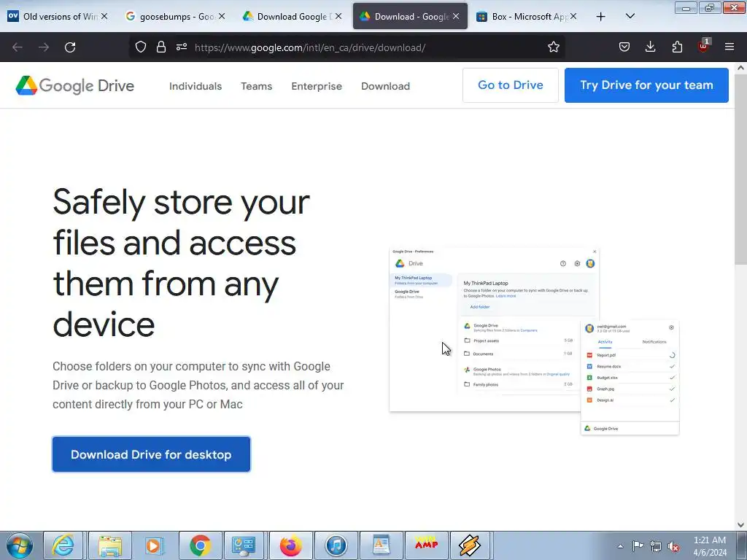Open the extensions puzzle icon
Screen dimensions: 747x560
pyautogui.click(x=677, y=47)
